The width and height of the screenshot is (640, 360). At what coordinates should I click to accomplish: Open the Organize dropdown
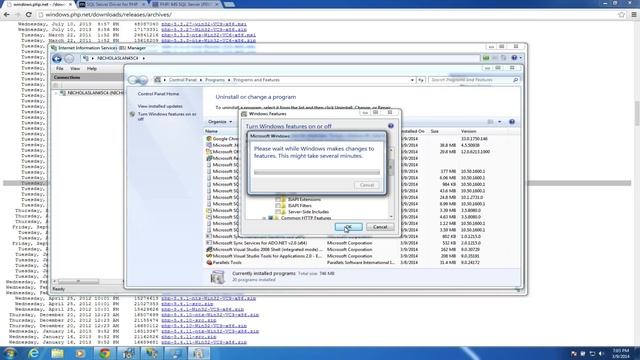point(220,122)
